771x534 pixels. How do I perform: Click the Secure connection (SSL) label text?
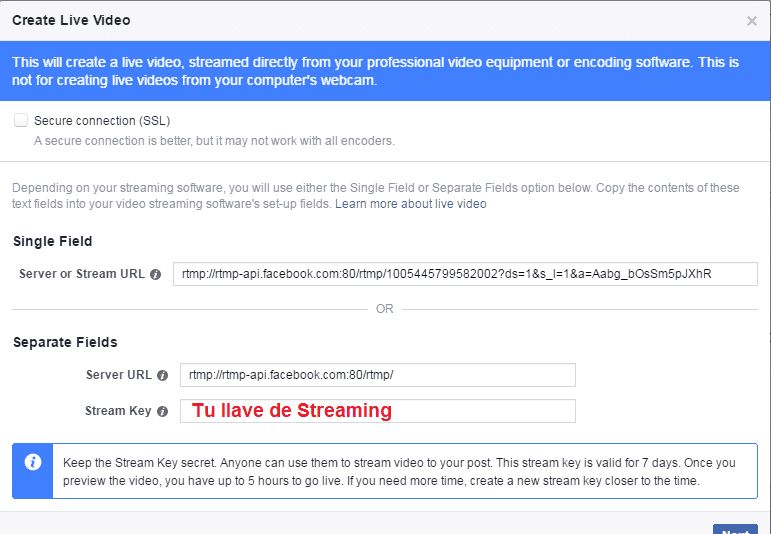[x=102, y=120]
